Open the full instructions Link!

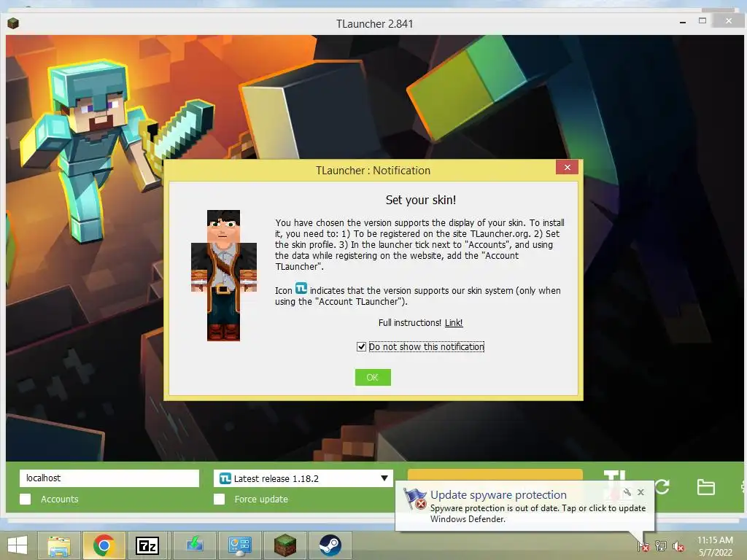click(454, 323)
